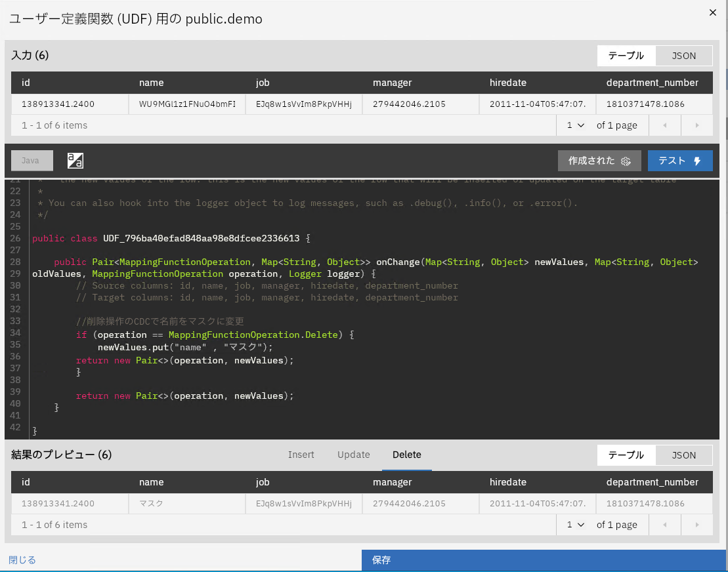Screen dimensions: 728x572
Task: Go to previous page in input table
Action: pos(664,125)
